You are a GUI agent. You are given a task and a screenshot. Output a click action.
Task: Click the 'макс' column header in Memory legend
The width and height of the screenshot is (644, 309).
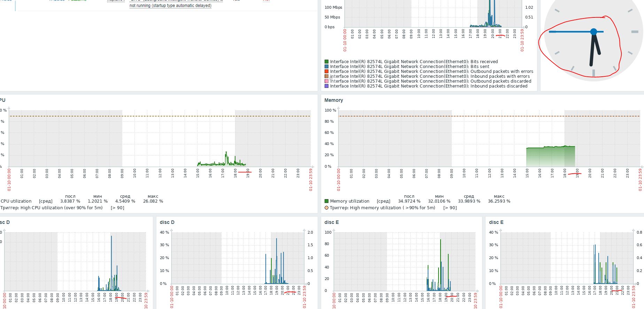pyautogui.click(x=499, y=196)
